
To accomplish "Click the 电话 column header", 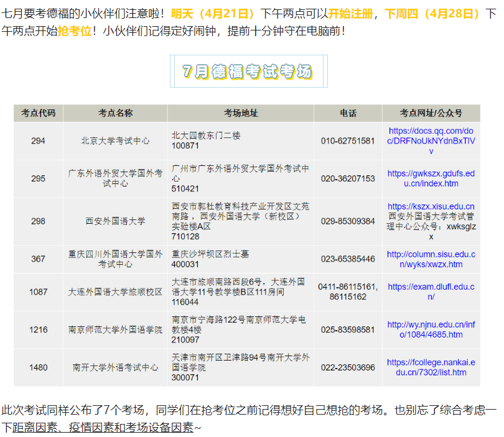I will click(x=348, y=113).
